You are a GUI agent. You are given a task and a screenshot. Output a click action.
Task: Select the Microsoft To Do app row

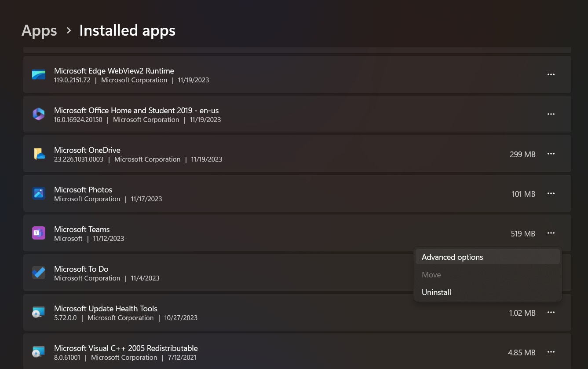[176, 273]
